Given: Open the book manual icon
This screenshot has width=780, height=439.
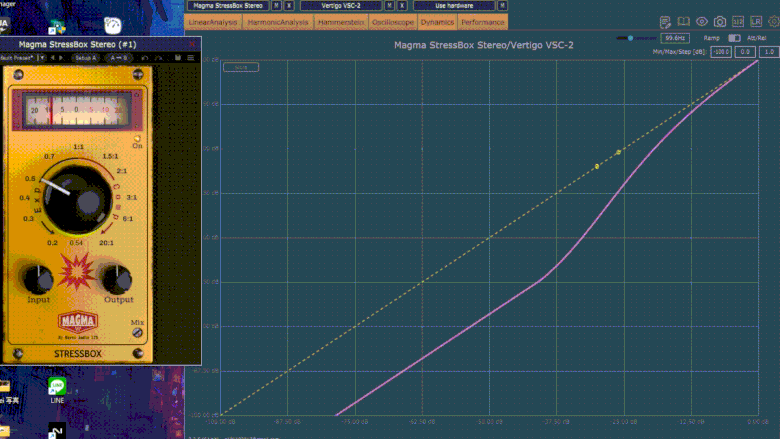Looking at the screenshot, I should click(683, 21).
